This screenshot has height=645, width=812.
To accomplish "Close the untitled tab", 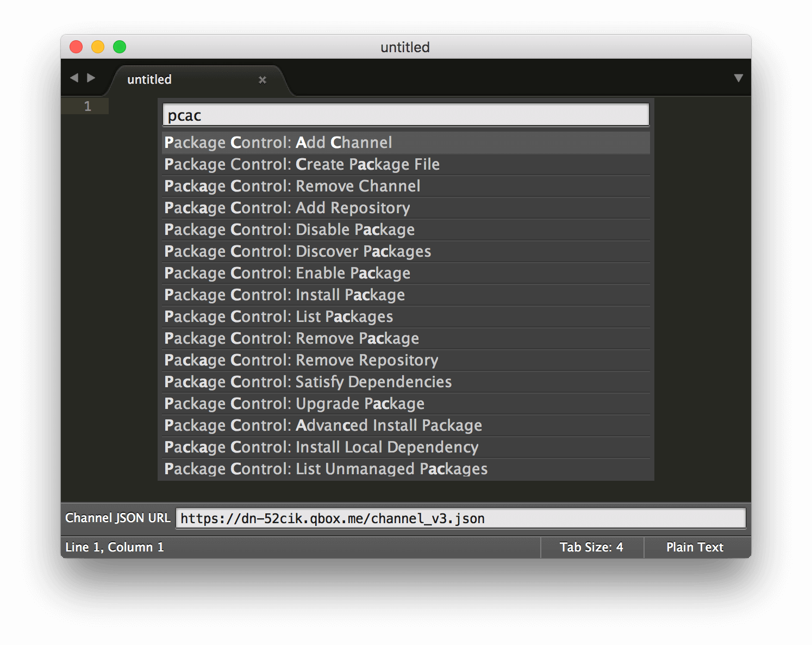I will pyautogui.click(x=263, y=80).
